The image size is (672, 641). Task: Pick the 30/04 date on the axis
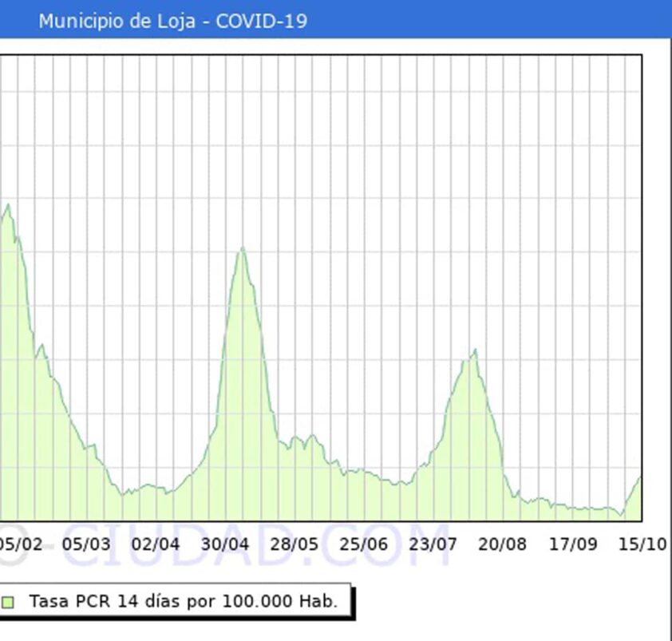pyautogui.click(x=225, y=544)
